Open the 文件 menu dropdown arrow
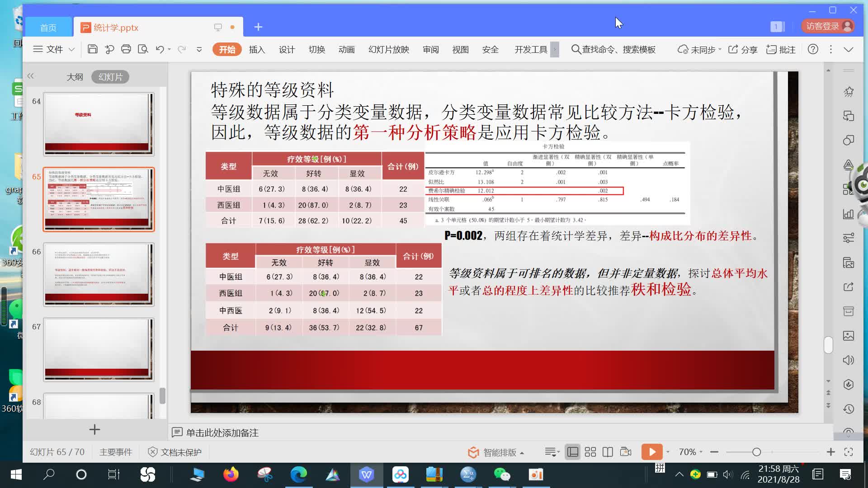Viewport: 868px width, 488px height. (71, 50)
